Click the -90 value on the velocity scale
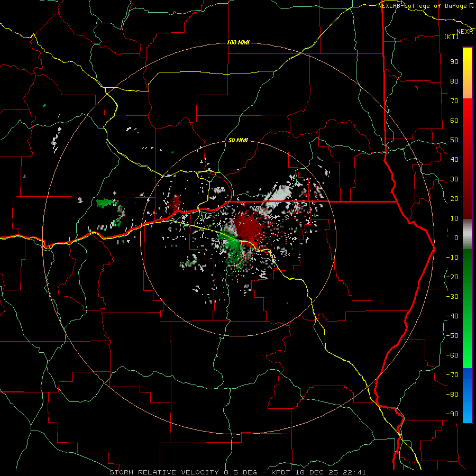Screen dimensions: 476x476 [x=452, y=414]
